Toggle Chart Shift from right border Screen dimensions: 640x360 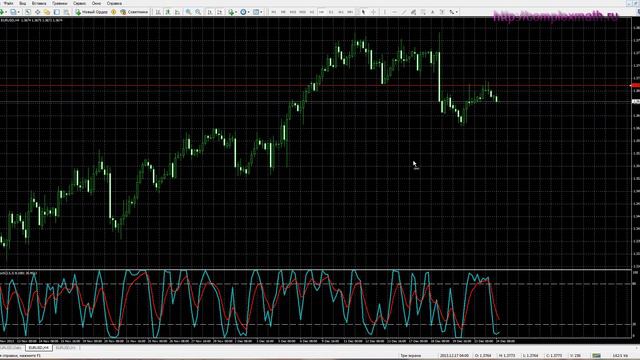click(x=220, y=12)
